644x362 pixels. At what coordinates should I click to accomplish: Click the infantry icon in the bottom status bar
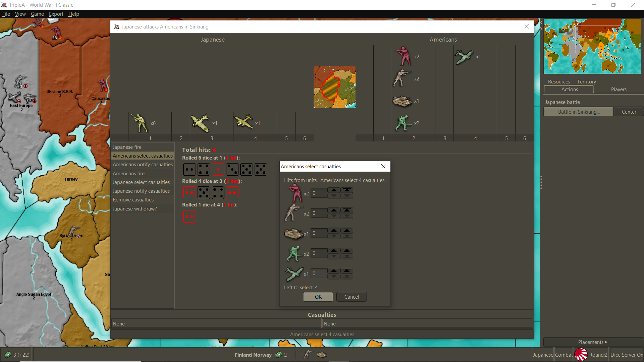(308, 354)
